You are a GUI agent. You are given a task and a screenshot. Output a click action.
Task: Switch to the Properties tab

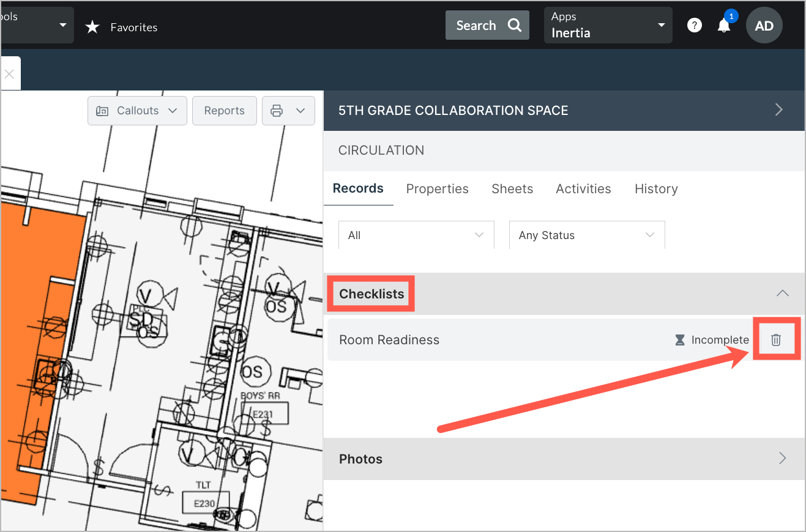click(x=437, y=188)
